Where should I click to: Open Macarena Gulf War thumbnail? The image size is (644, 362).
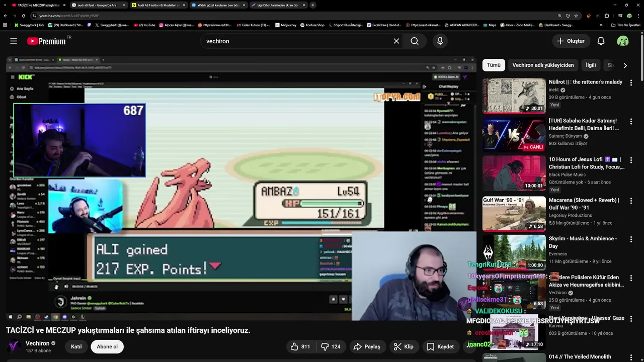[514, 214]
